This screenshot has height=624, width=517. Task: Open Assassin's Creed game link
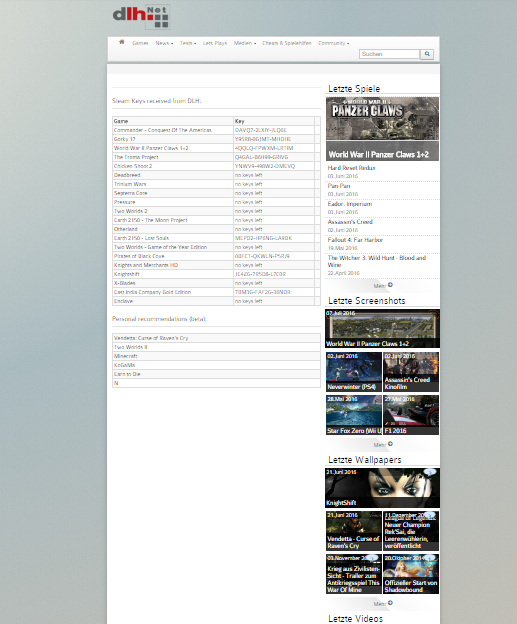point(350,222)
